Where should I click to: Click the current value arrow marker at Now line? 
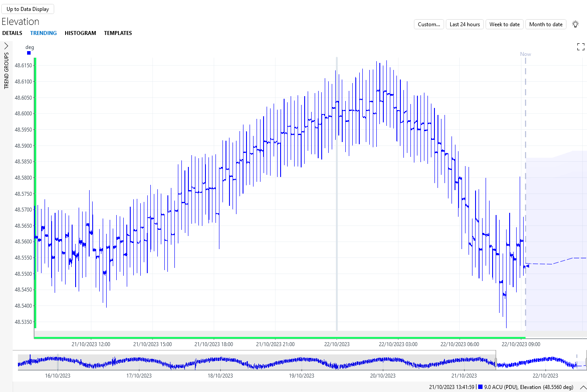click(x=527, y=266)
